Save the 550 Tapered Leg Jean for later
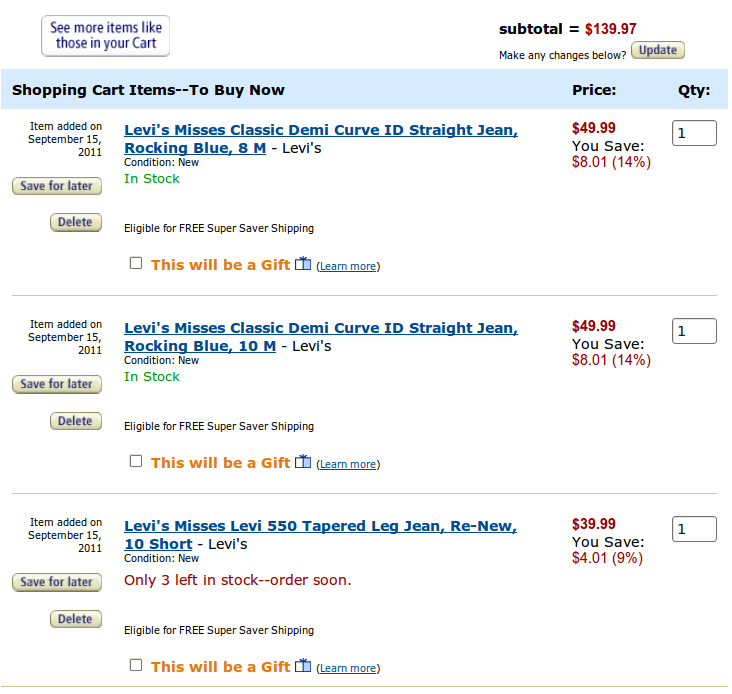Screen dimensions: 732x694 point(56,582)
